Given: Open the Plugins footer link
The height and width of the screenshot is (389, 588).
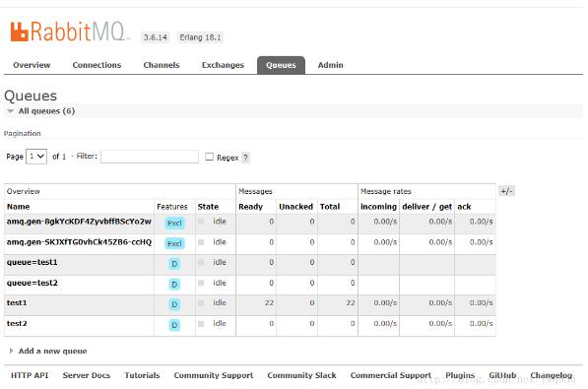Looking at the screenshot, I should coord(460,375).
